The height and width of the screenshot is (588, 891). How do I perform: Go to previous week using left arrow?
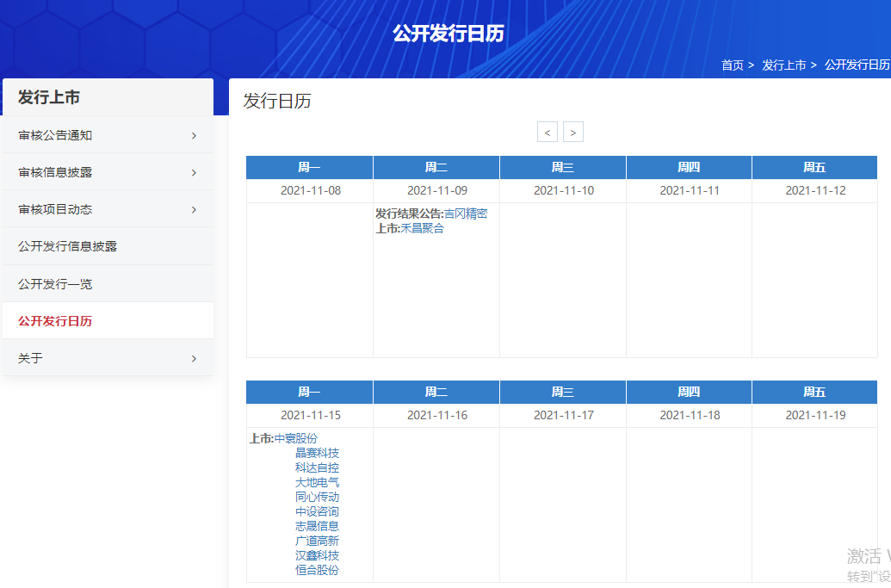(x=548, y=132)
